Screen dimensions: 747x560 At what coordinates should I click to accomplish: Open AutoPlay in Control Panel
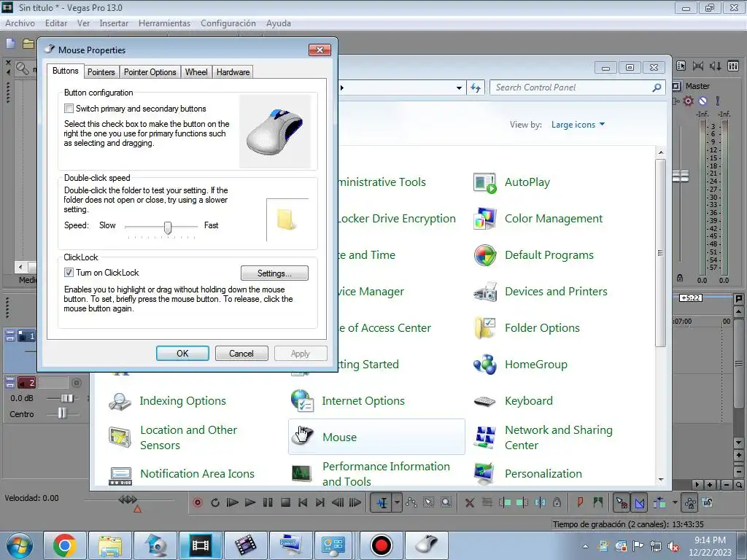(x=527, y=182)
